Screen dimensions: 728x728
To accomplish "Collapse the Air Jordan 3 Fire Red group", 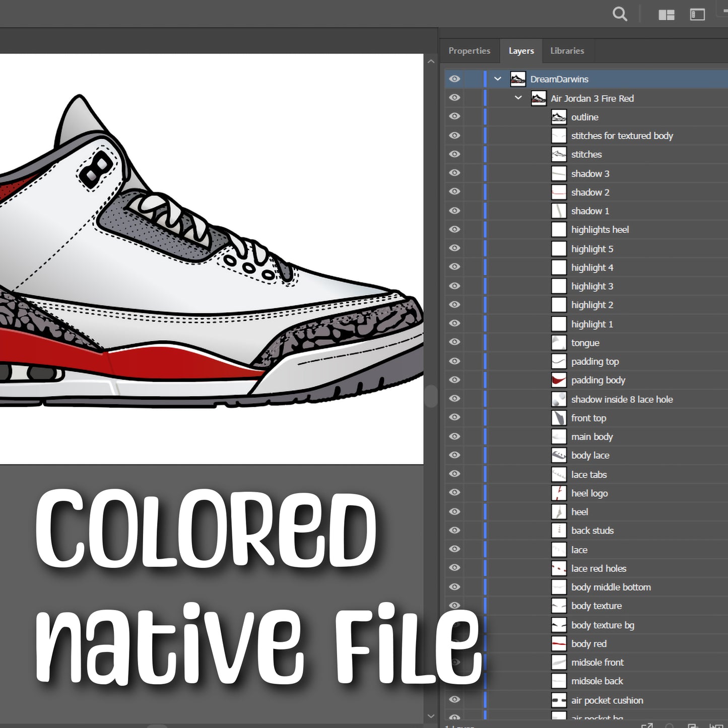I will tap(518, 98).
